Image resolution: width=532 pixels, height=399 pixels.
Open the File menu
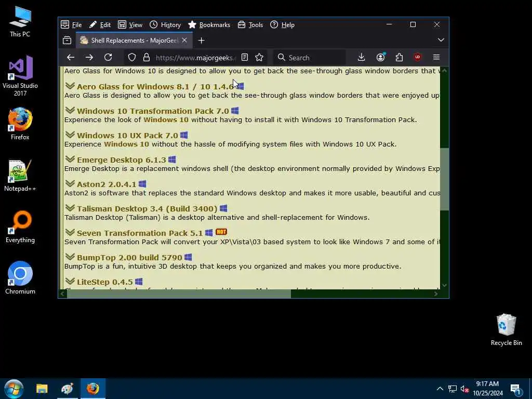pyautogui.click(x=71, y=25)
